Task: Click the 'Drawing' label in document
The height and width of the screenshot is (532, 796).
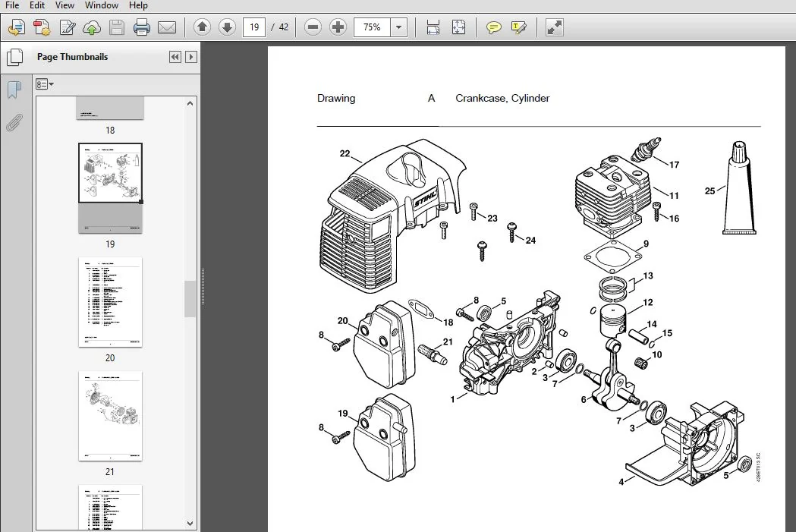Action: (x=336, y=99)
